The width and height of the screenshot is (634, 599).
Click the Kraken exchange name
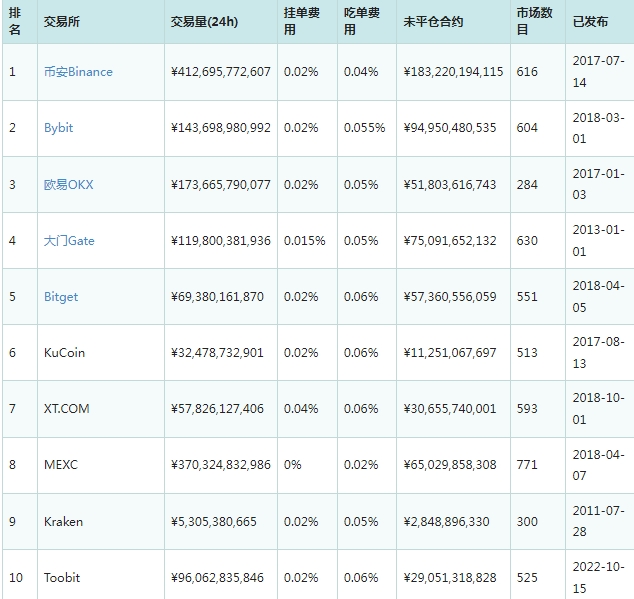click(x=63, y=521)
